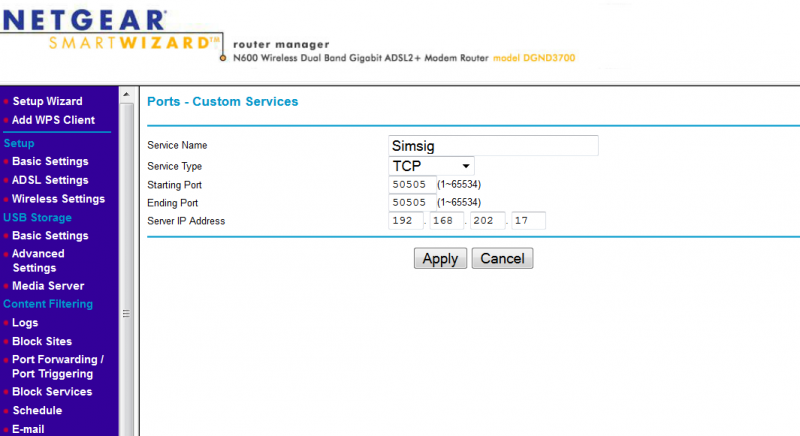Click the sidebar scrollbar thumb
The width and height of the screenshot is (800, 436).
(x=126, y=314)
